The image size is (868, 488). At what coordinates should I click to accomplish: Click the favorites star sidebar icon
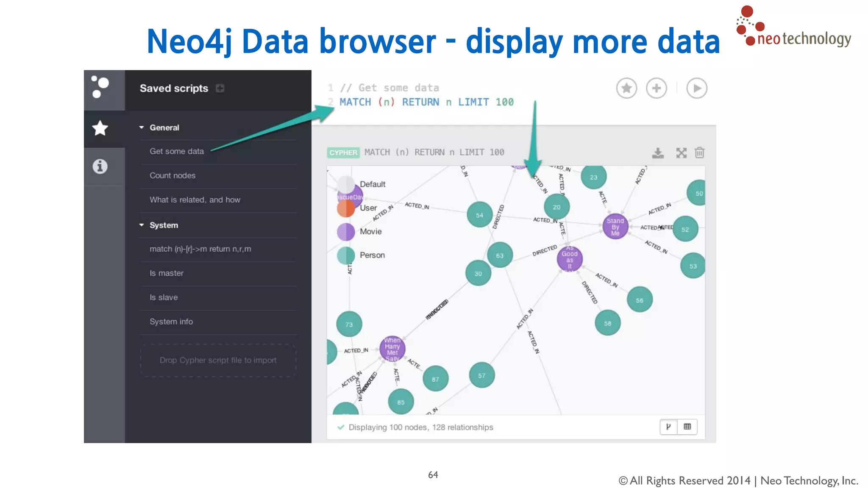click(100, 128)
